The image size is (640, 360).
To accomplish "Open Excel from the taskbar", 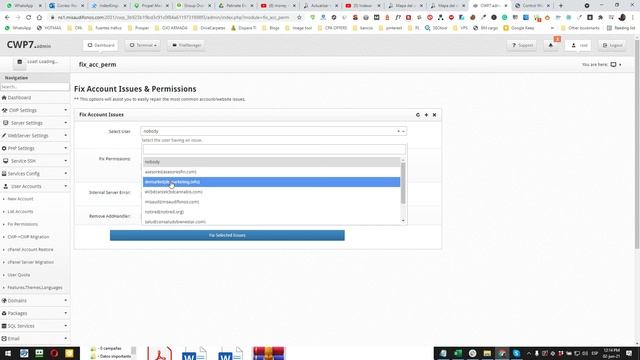I will [x=458, y=353].
